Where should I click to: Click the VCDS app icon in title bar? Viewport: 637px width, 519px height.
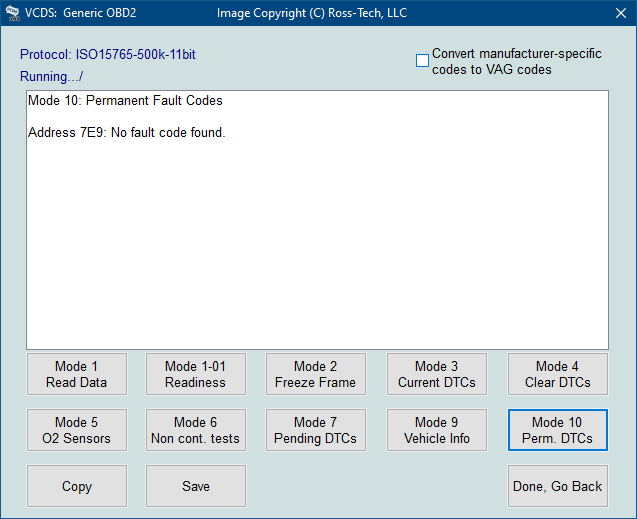click(13, 13)
